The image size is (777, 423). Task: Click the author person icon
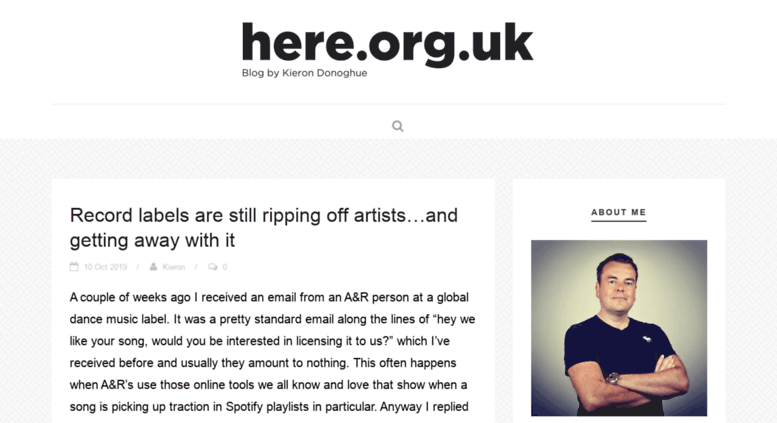click(154, 267)
